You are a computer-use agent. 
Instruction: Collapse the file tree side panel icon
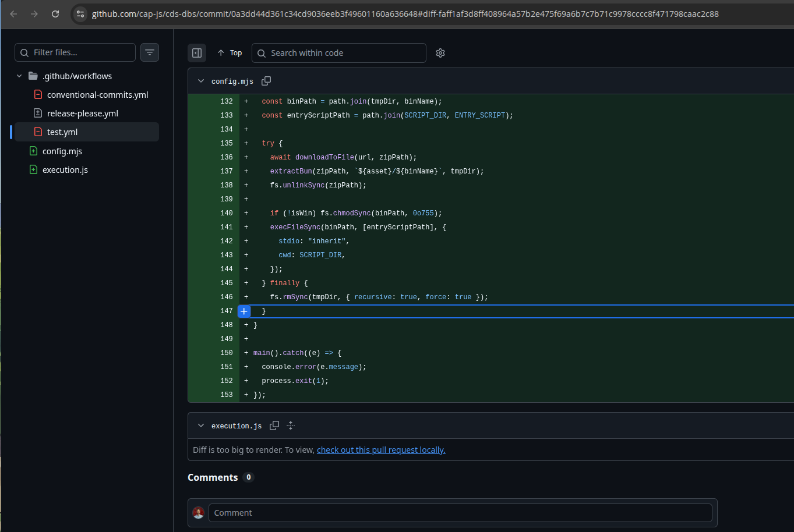(x=197, y=52)
